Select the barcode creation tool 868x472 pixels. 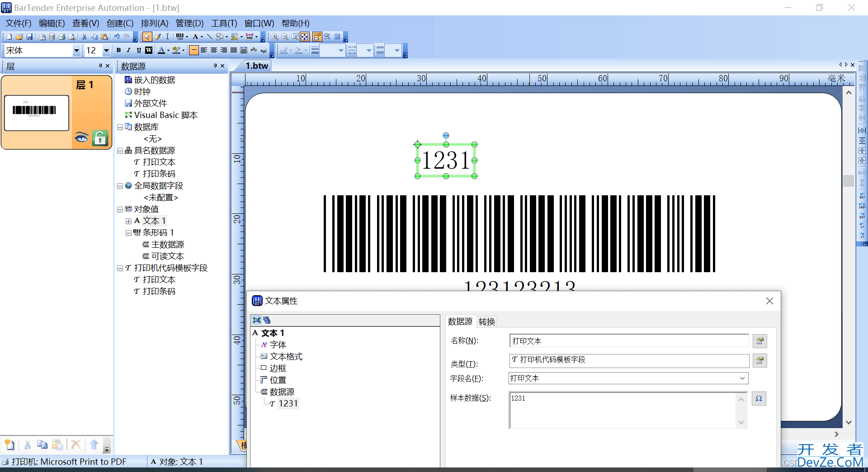point(179,37)
